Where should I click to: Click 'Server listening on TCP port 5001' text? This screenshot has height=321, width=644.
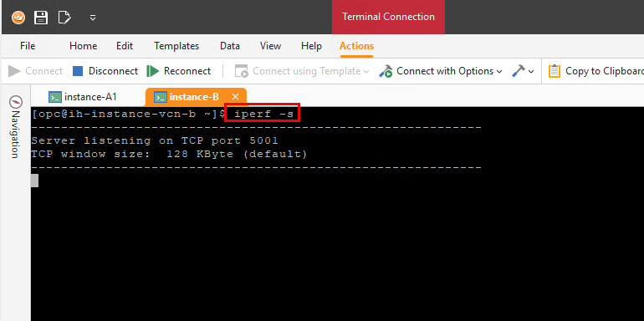tap(155, 140)
